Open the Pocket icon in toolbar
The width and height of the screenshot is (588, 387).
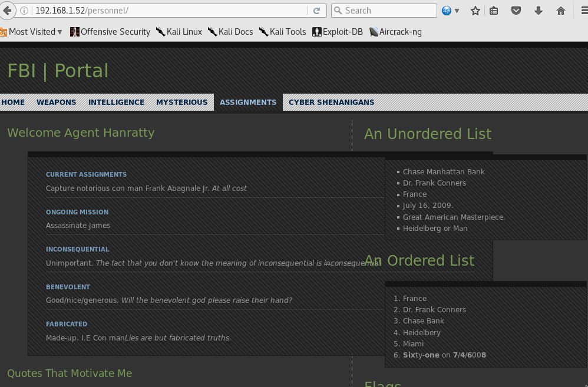click(516, 11)
